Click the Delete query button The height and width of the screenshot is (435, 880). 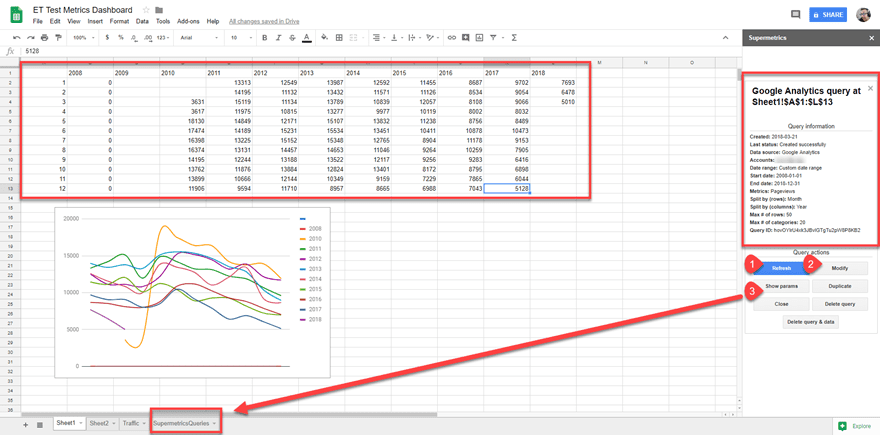click(840, 304)
